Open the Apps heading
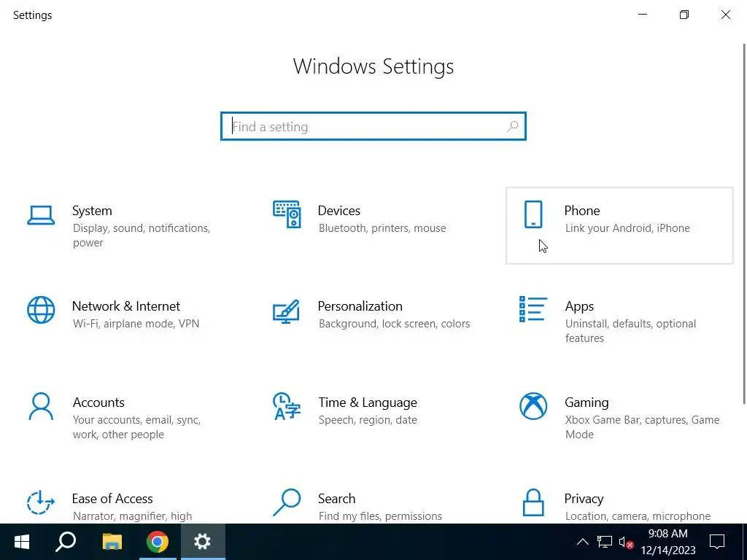The height and width of the screenshot is (560, 747). [x=578, y=306]
